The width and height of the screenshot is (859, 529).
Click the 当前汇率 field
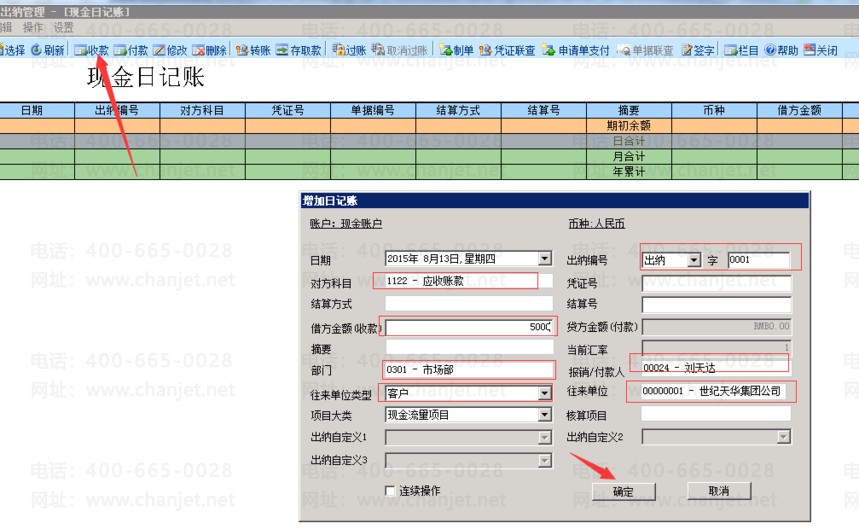(x=717, y=347)
